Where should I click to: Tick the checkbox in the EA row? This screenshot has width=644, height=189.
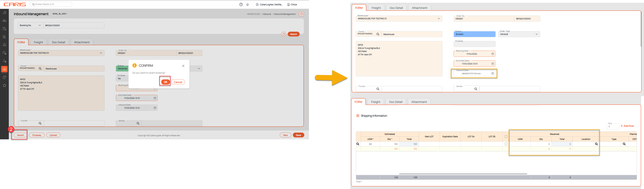pos(506,144)
